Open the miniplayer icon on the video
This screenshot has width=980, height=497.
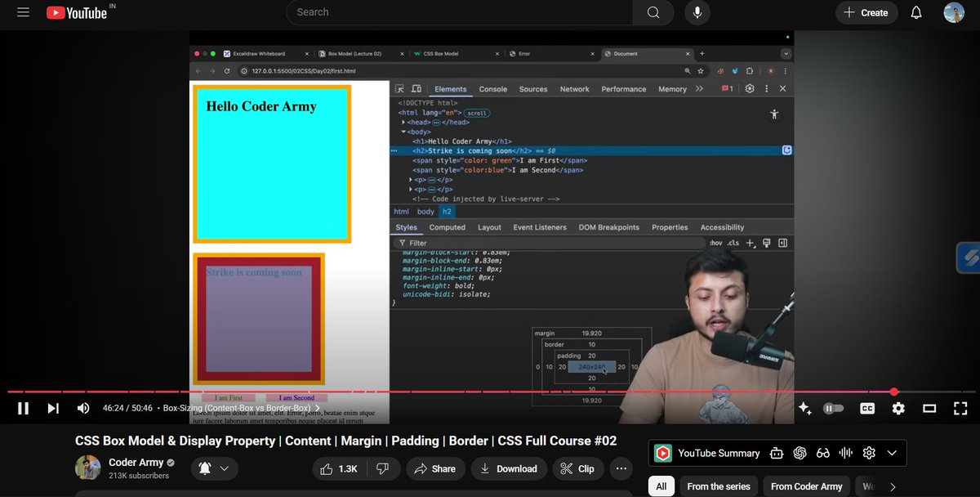929,408
